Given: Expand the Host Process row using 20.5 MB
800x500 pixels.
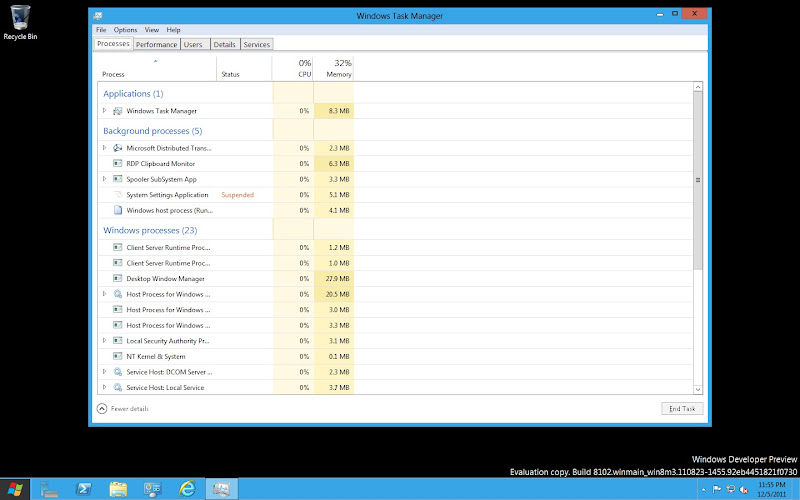Looking at the screenshot, I should (x=105, y=294).
